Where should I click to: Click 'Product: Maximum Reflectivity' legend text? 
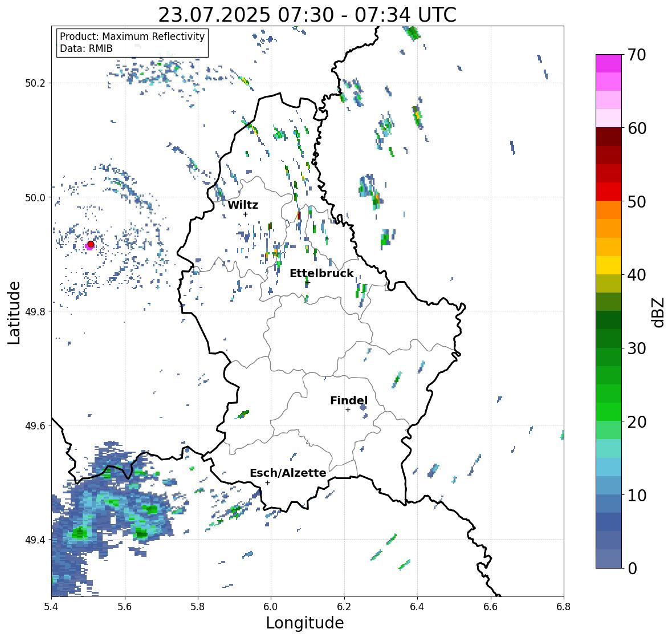132,36
